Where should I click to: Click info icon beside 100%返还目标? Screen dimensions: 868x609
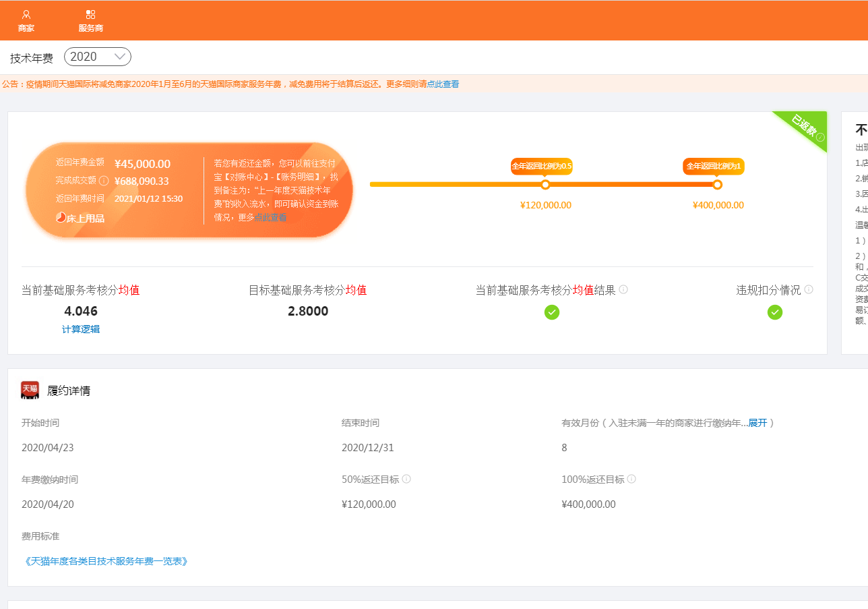point(631,479)
